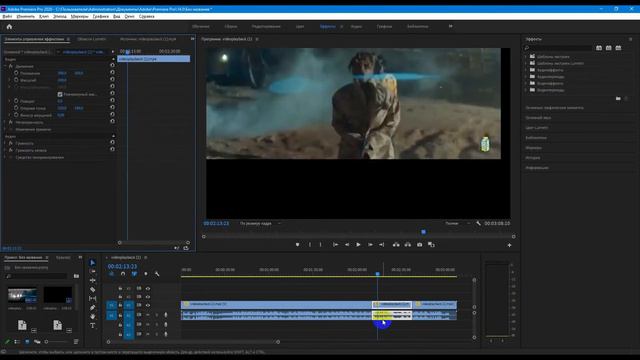Toggle insert sequences as nests

(x=111, y=274)
